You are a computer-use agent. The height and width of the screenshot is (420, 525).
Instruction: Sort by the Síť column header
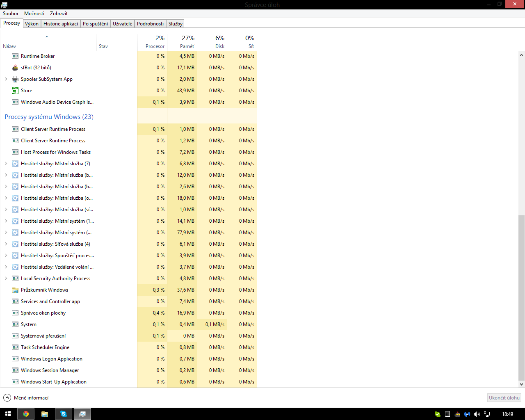[x=242, y=42]
